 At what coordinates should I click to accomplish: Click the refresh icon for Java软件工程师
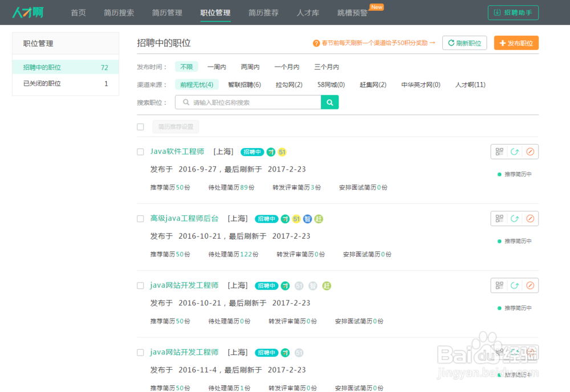(515, 152)
